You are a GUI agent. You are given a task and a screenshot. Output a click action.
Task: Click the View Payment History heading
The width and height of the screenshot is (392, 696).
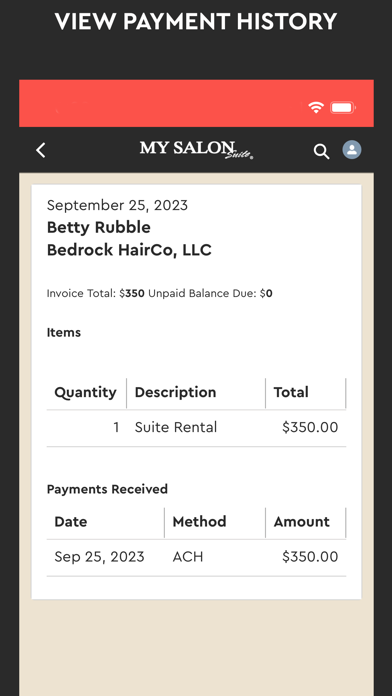[196, 21]
